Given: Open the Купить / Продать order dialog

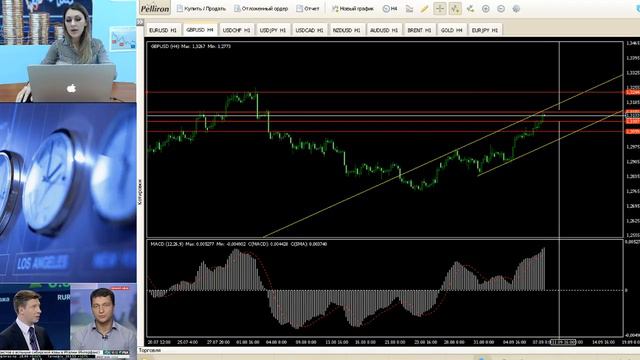Looking at the screenshot, I should pos(201,8).
